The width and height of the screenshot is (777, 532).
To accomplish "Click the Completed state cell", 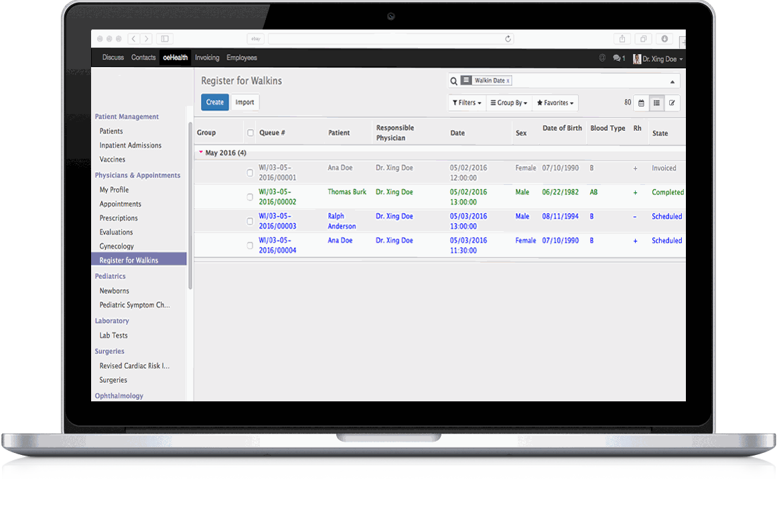I will 668,192.
